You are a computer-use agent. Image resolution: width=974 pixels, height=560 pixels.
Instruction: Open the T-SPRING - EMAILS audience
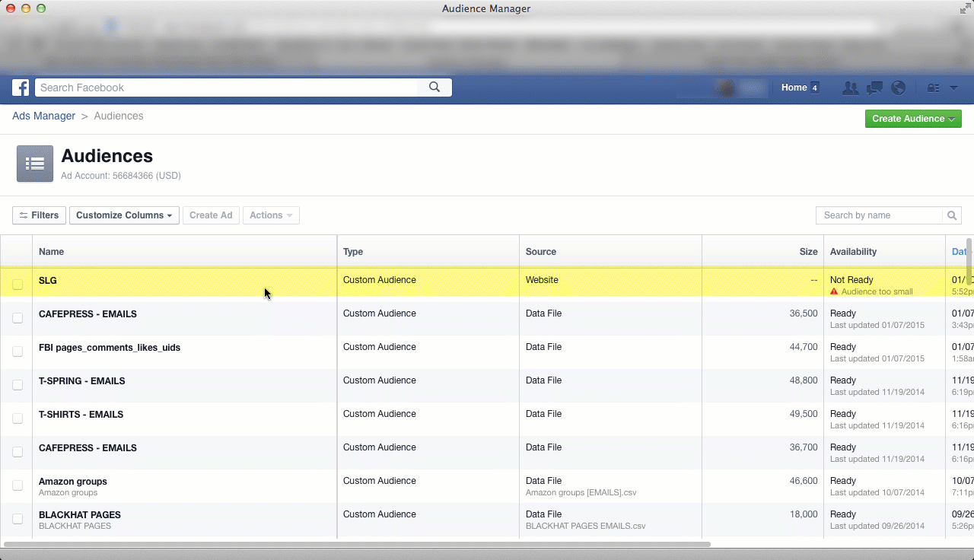tap(82, 381)
